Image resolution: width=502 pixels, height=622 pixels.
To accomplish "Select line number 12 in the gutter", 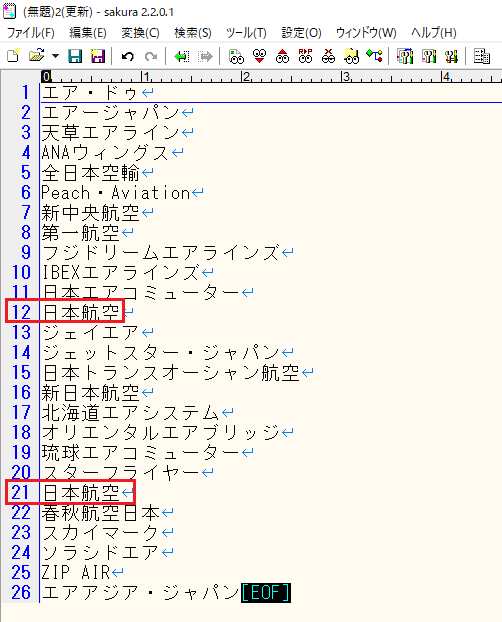I will [21, 312].
